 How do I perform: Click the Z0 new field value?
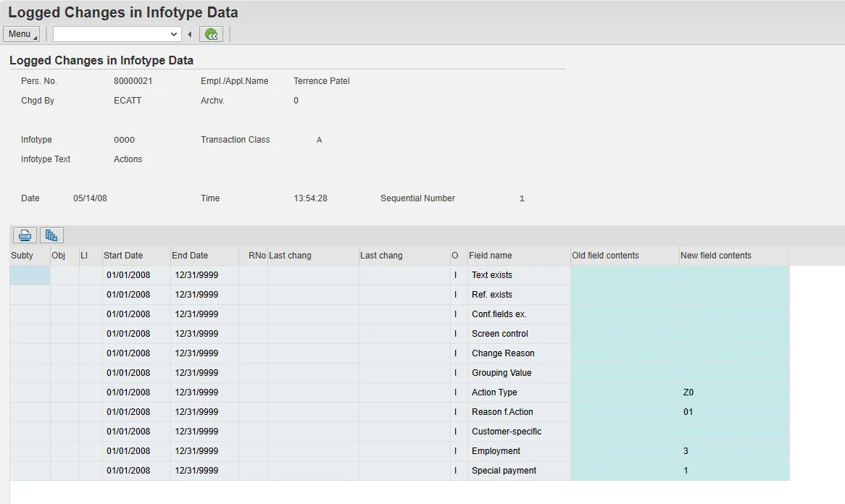pos(688,392)
